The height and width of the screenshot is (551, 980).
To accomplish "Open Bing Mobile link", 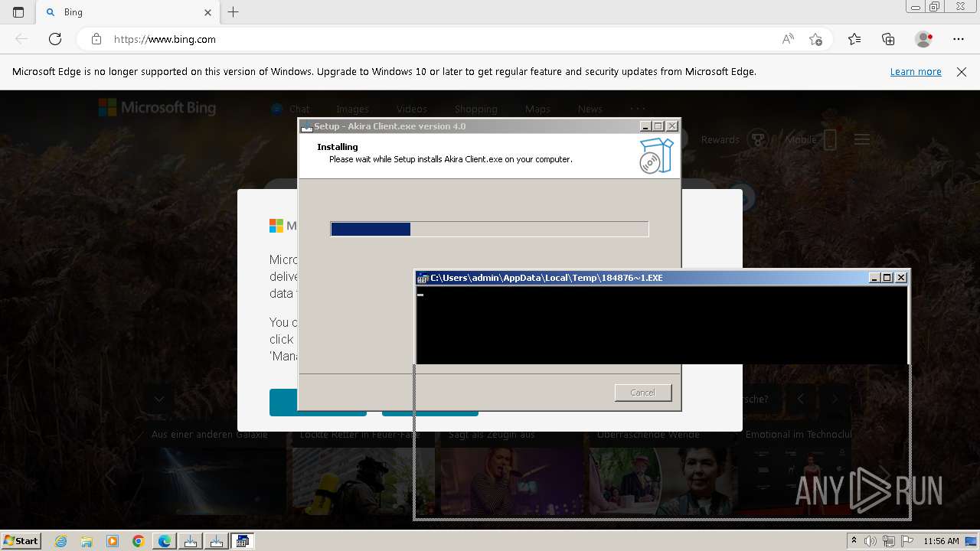I will coord(811,139).
